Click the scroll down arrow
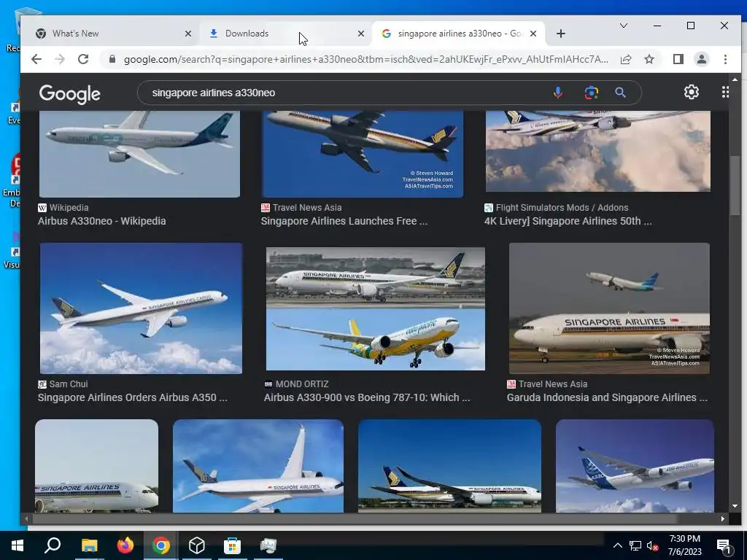This screenshot has width=747, height=560. pos(735,506)
